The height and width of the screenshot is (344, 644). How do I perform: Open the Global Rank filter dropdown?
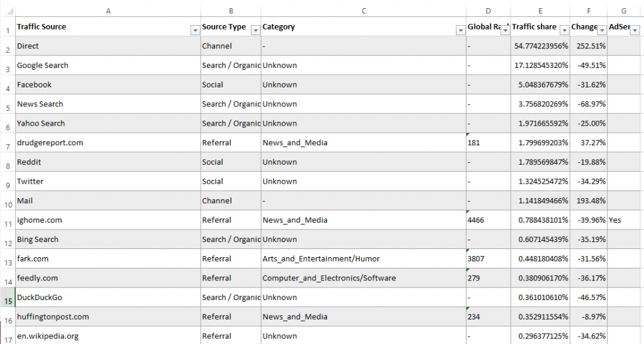coord(505,30)
